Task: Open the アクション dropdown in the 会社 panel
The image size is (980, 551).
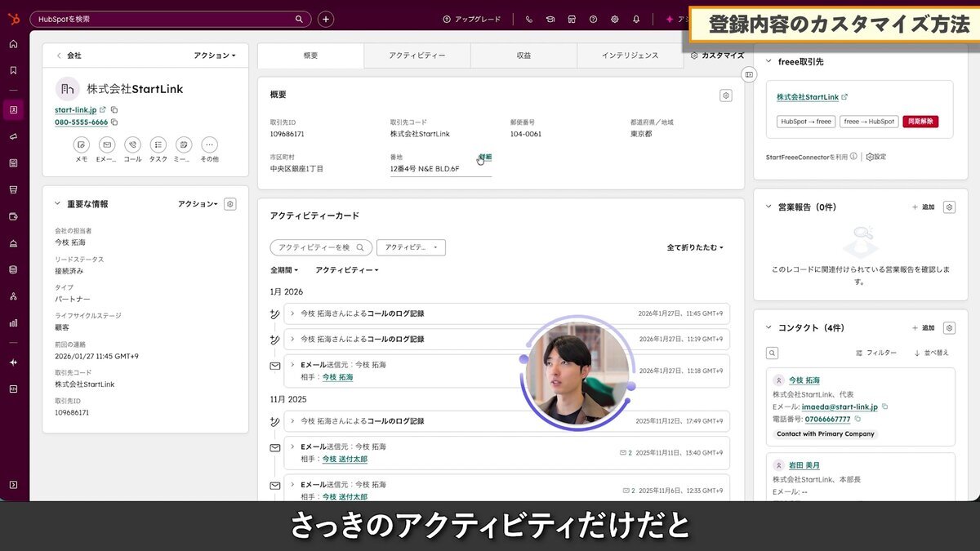Action: point(216,55)
